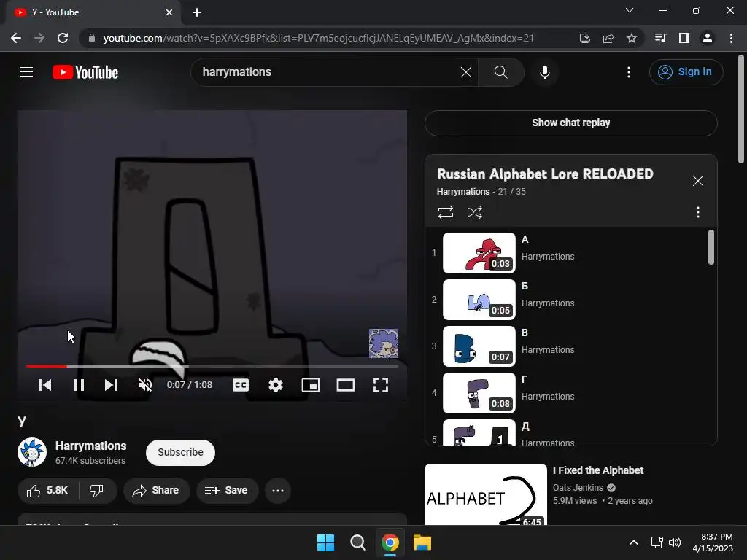Image resolution: width=747 pixels, height=560 pixels.
Task: Open Windows Start menu
Action: point(326,542)
